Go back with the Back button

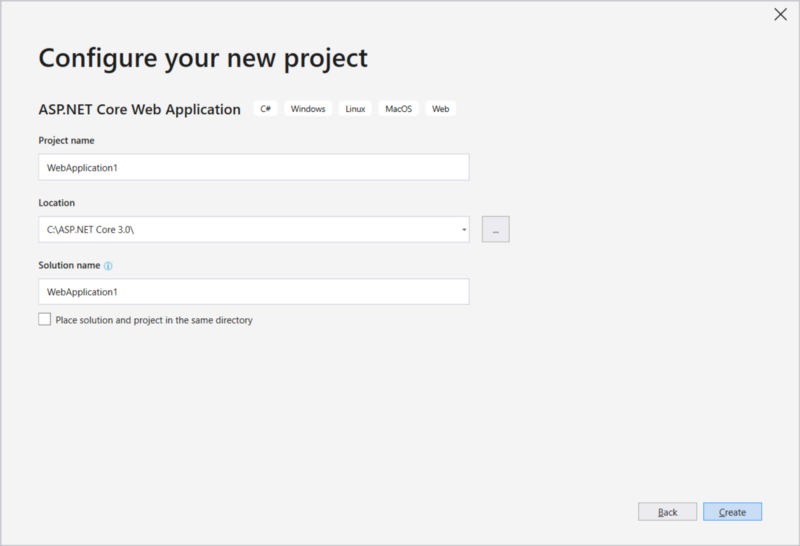(x=667, y=512)
